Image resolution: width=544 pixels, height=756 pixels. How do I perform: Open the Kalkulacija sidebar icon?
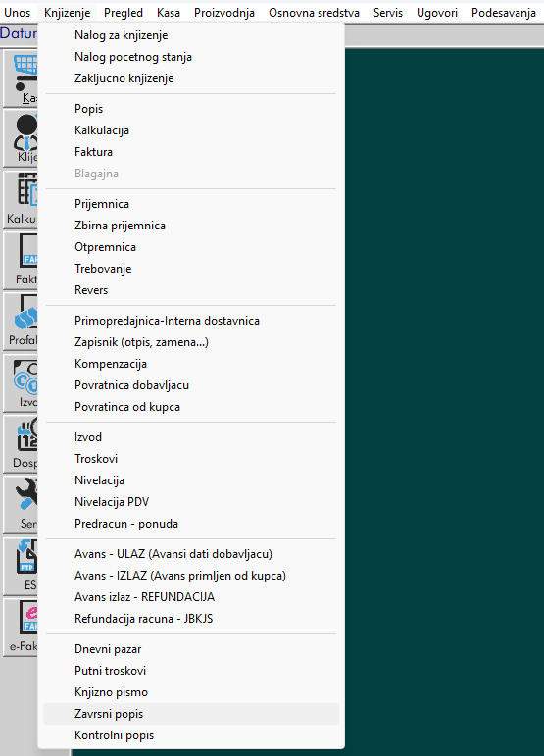click(21, 199)
